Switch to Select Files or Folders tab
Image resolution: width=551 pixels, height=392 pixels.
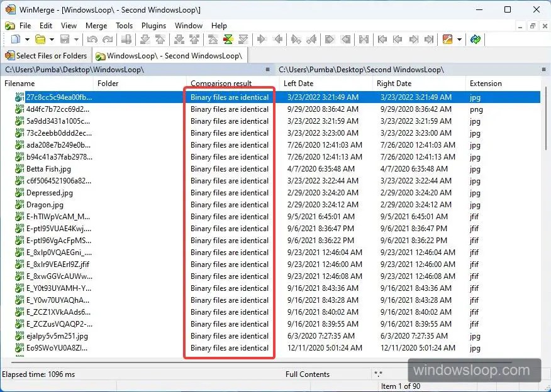click(x=46, y=55)
